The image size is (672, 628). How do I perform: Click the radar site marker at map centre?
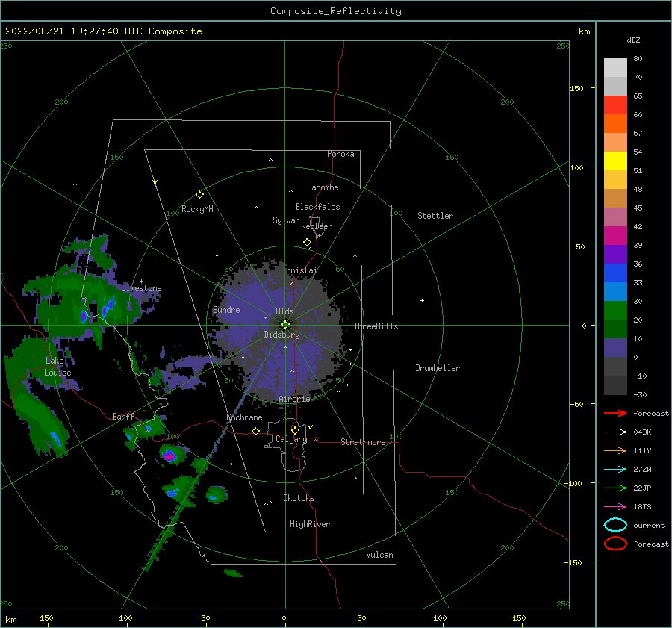285,325
